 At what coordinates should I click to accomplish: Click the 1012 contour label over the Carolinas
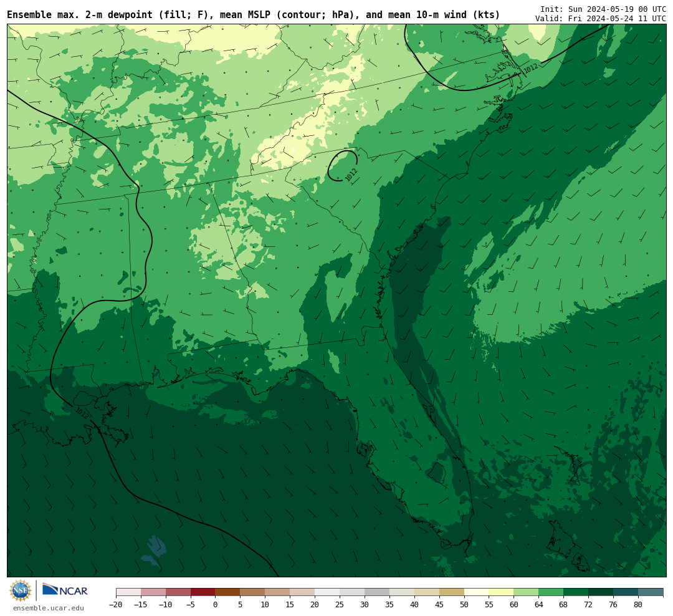tap(351, 175)
